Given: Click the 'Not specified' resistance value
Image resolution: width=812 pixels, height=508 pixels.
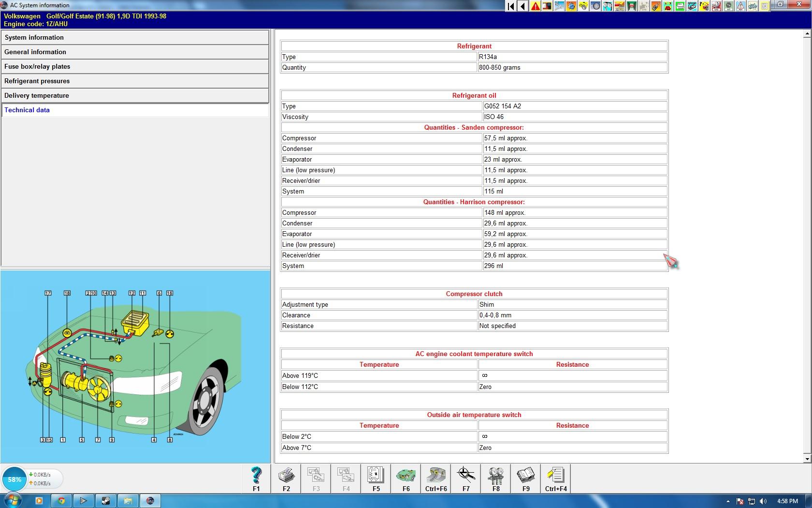Looking at the screenshot, I should click(497, 326).
